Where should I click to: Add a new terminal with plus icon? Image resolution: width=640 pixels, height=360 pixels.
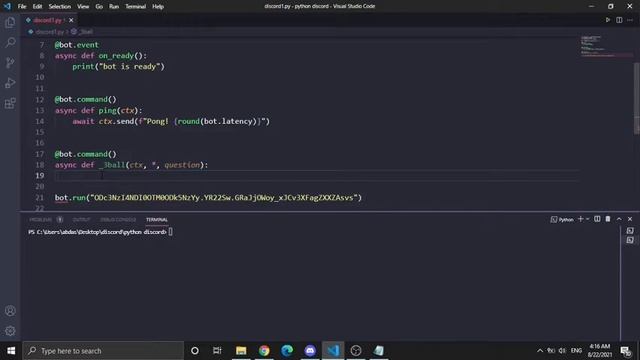coord(580,219)
